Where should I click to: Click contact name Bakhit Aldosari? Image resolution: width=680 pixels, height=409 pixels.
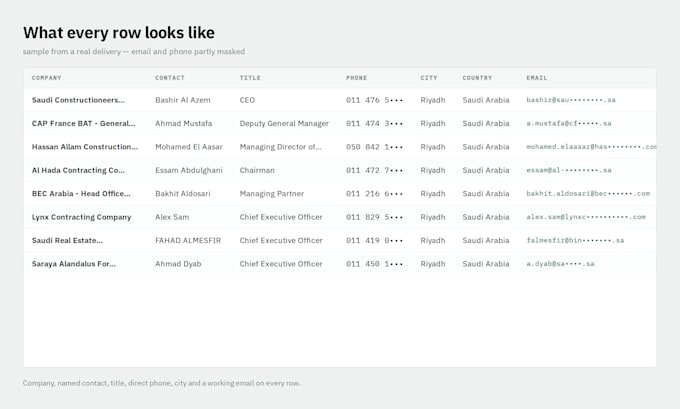pyautogui.click(x=183, y=193)
